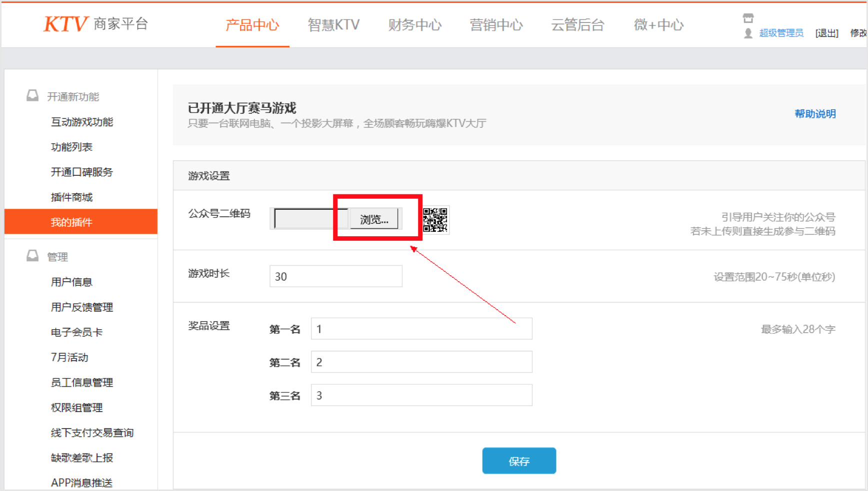Go to the 财务中心 tab
868x491 pixels.
[414, 25]
